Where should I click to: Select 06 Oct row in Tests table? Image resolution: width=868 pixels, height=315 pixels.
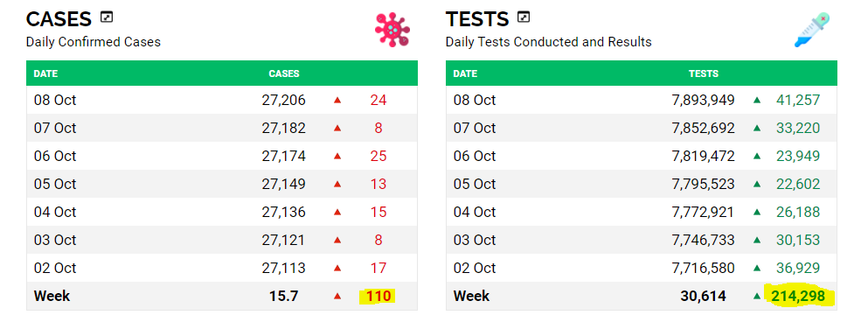point(641,156)
